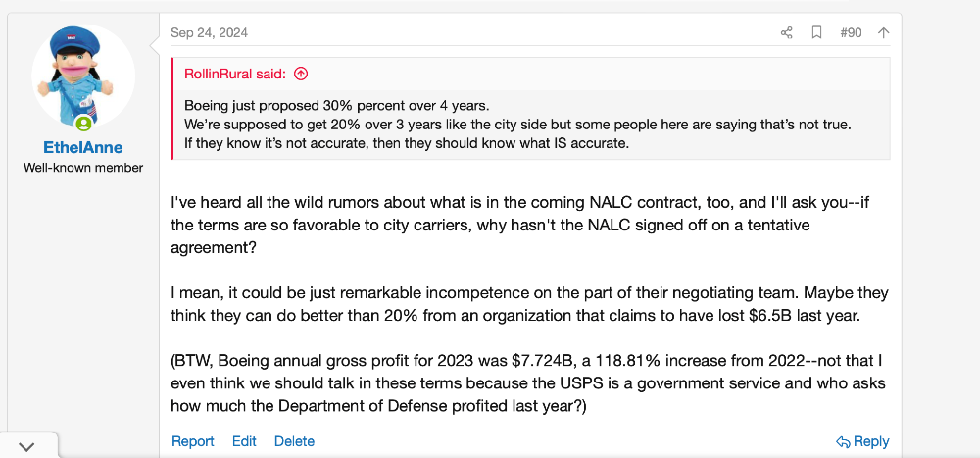Click the 'RollinRural said:' quote header
The width and height of the screenshot is (980, 458).
click(235, 74)
